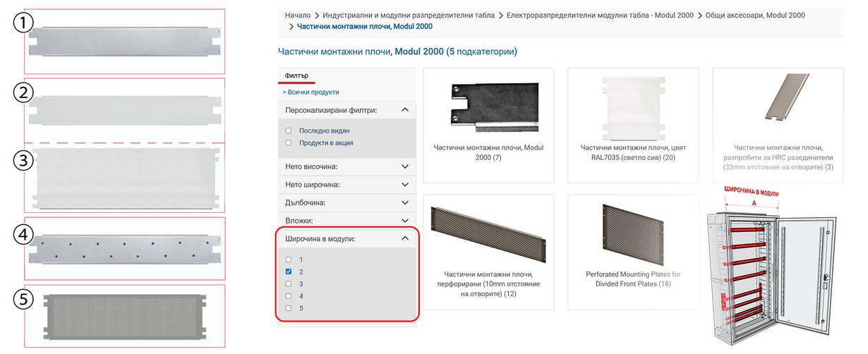868x354 pixels.
Task: Expand the Вложки filter
Action: 346,221
